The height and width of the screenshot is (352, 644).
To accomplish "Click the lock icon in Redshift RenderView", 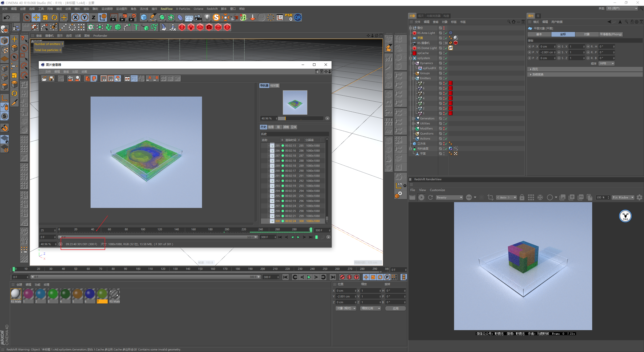I will 522,198.
